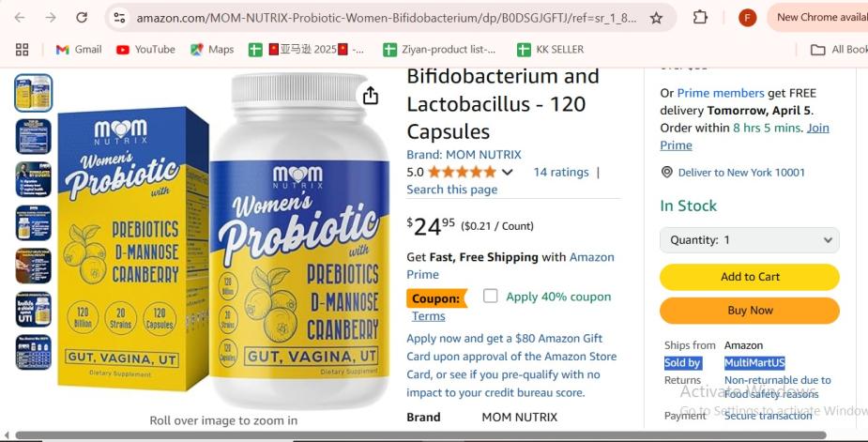
Task: Expand the Quantity dropdown
Action: pos(750,240)
